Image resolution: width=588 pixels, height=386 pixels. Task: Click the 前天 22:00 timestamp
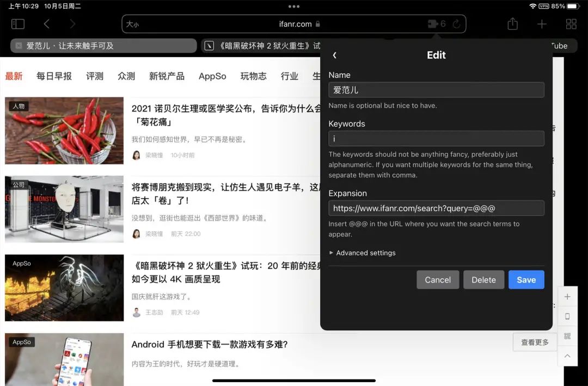[x=186, y=234]
